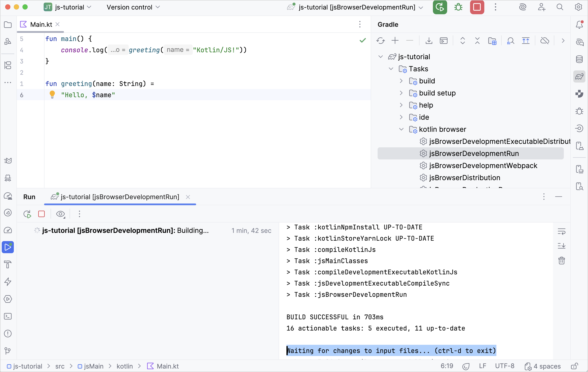Expand the build task group
Viewport: 588px width, 372px height.
click(401, 81)
